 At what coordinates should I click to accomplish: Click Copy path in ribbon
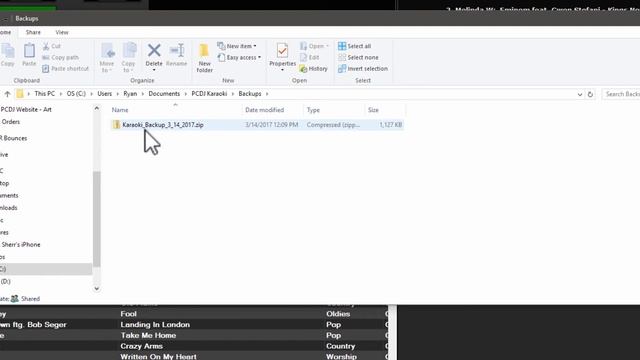click(x=60, y=58)
